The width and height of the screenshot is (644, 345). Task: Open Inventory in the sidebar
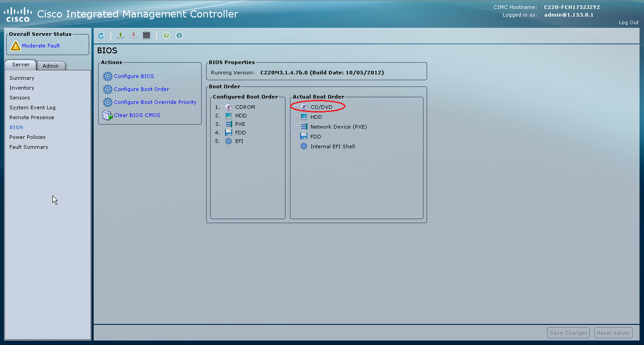tap(22, 88)
